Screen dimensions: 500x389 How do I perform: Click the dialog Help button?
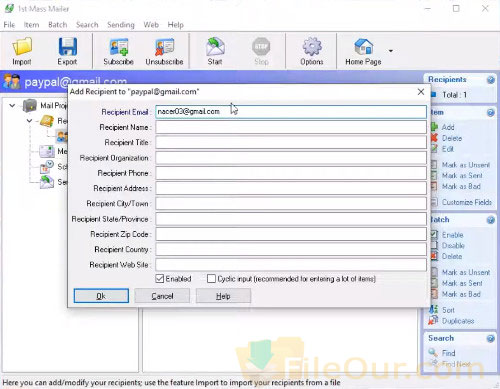tap(223, 296)
